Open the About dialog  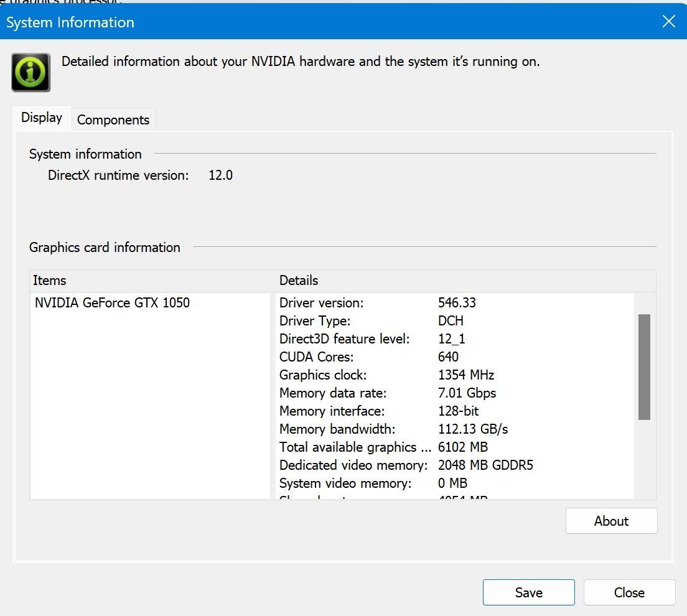click(611, 521)
